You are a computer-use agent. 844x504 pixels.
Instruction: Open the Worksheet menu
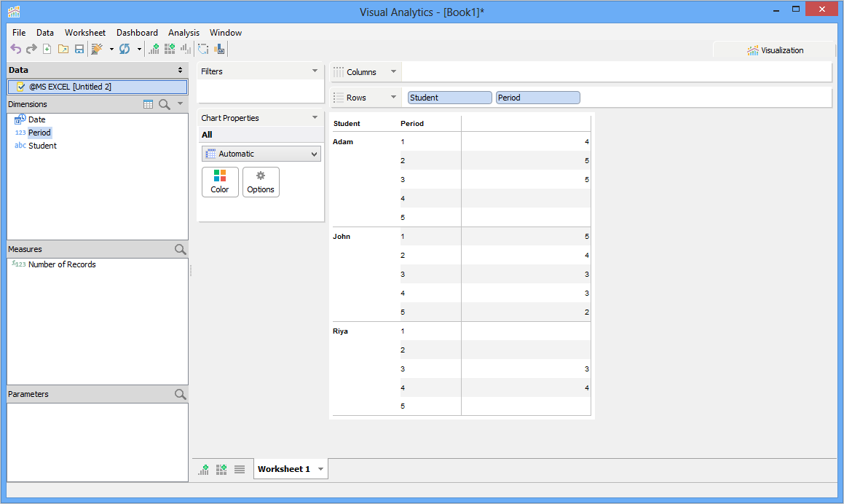85,32
